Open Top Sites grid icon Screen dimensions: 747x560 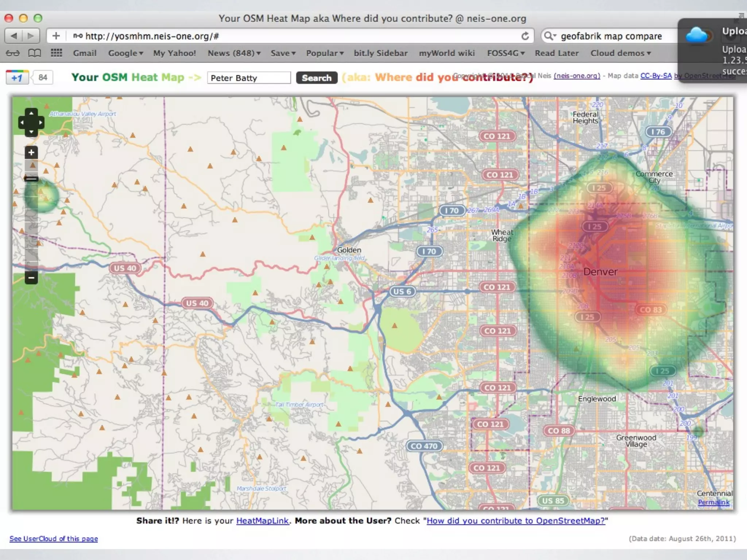click(x=56, y=53)
